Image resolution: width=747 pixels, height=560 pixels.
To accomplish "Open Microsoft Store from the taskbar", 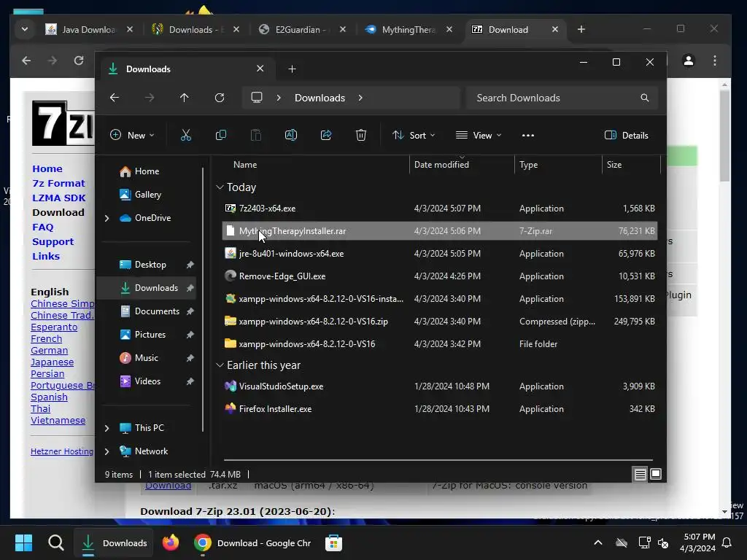I will [333, 542].
